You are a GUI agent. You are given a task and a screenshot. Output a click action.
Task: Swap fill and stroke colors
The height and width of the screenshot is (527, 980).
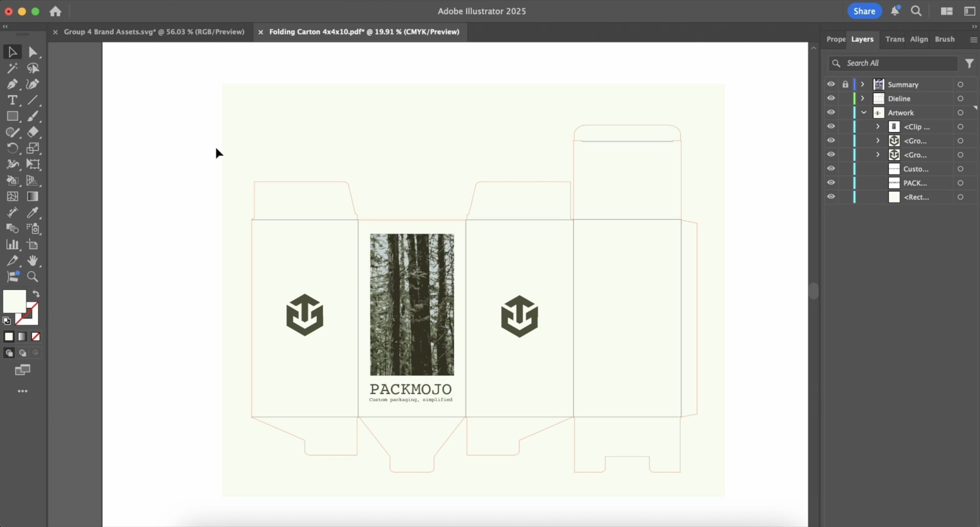point(36,294)
